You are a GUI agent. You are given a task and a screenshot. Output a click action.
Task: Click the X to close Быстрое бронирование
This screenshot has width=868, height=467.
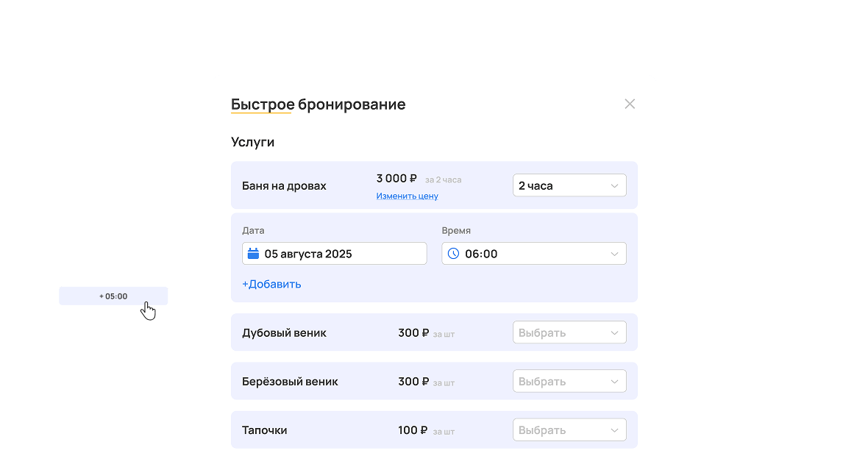click(630, 104)
